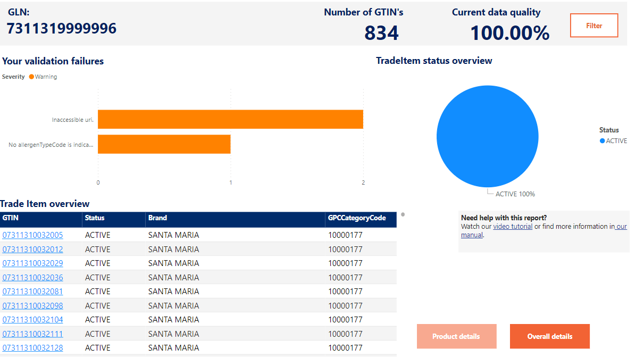Click the Filter button
This screenshot has height=357, width=644.
pyautogui.click(x=594, y=26)
